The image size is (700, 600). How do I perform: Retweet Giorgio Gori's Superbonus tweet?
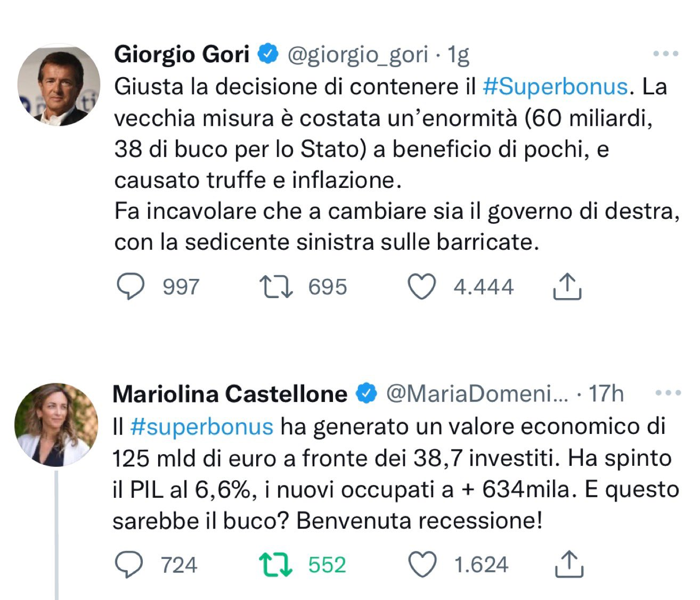point(276,286)
